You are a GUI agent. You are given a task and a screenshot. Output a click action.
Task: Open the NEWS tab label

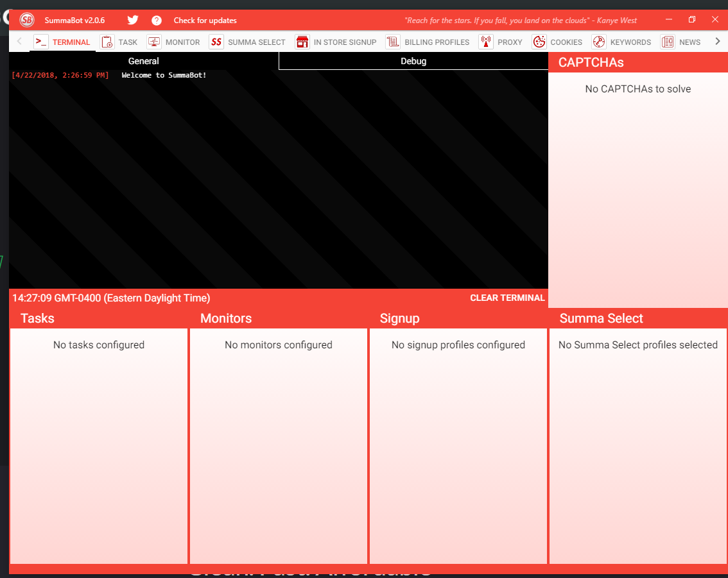click(x=689, y=42)
